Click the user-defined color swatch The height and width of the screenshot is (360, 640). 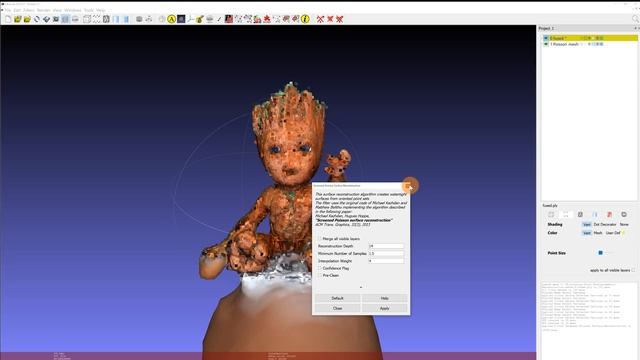point(623,233)
